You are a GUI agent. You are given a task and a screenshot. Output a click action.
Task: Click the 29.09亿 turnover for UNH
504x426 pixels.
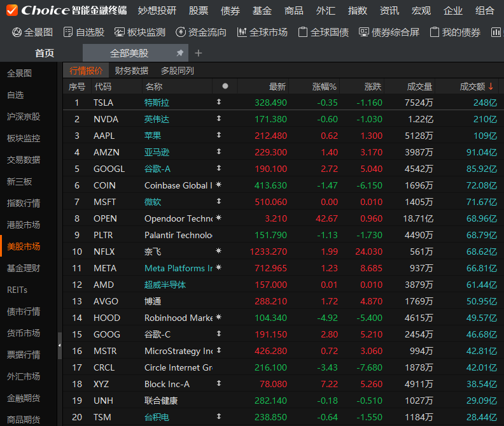482,401
